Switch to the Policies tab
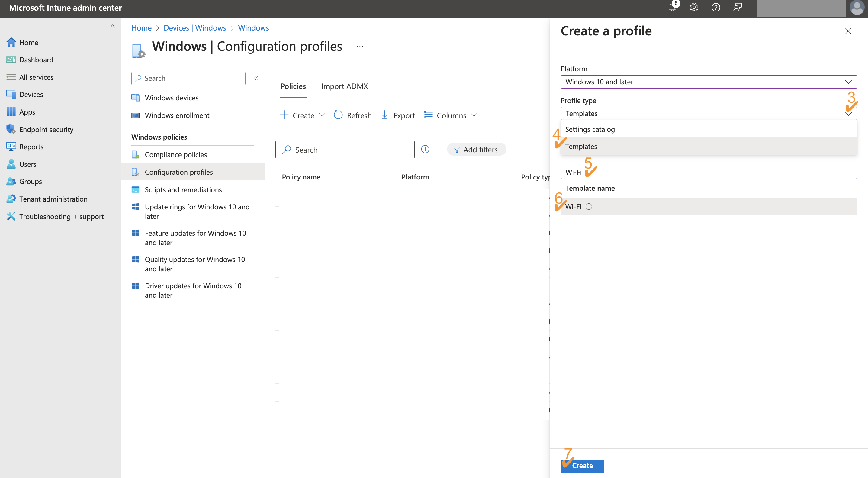The height and width of the screenshot is (478, 868). [292, 86]
